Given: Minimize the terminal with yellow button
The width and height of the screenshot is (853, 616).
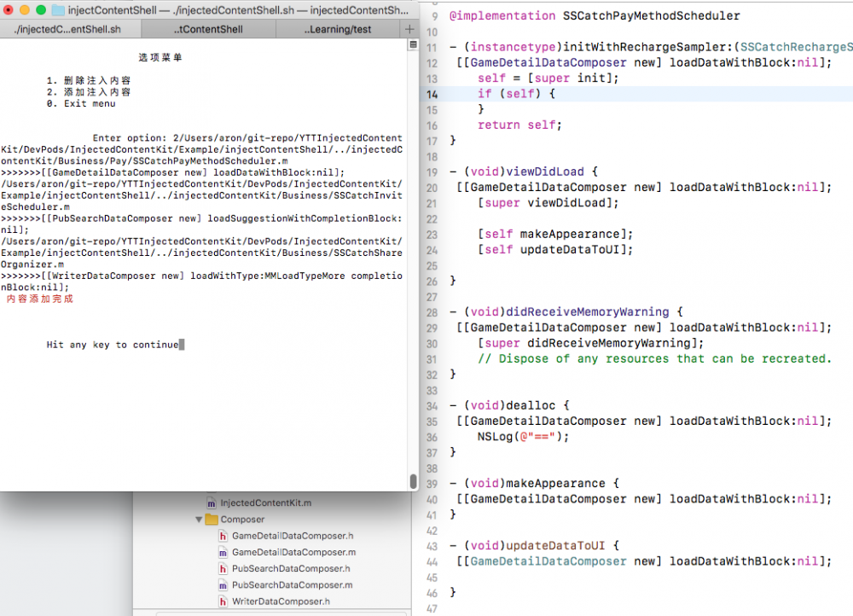Looking at the screenshot, I should [x=25, y=9].
